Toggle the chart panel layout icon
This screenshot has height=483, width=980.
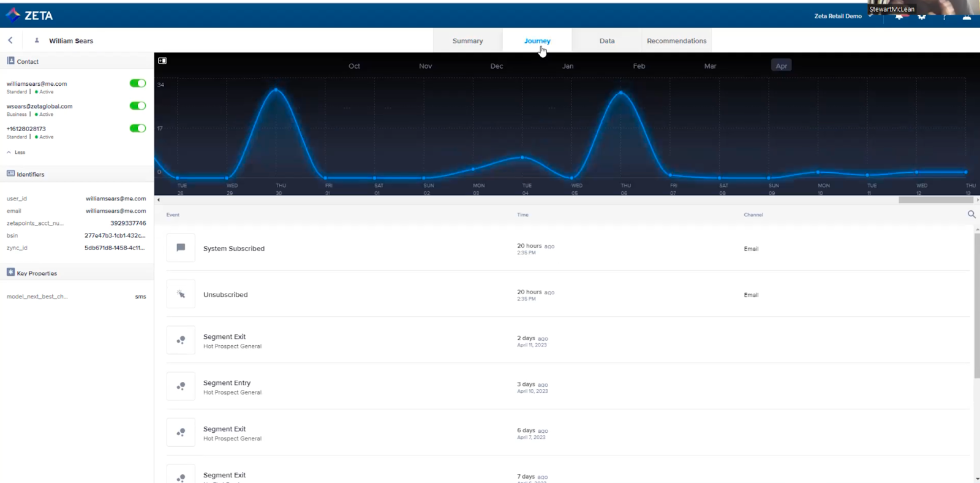click(x=162, y=61)
